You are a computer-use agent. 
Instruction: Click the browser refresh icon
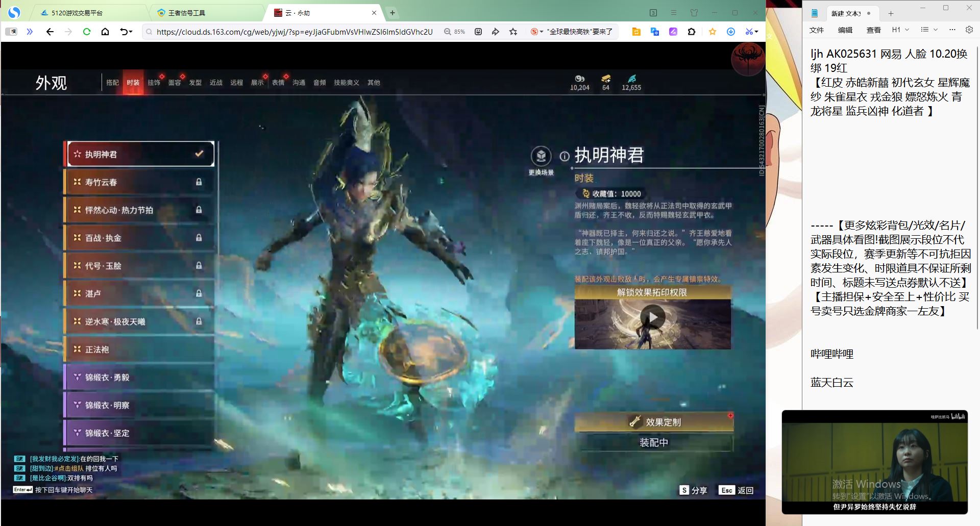click(87, 32)
